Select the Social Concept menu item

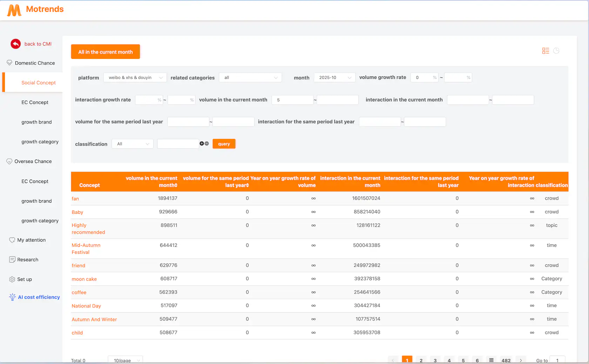[x=39, y=82]
